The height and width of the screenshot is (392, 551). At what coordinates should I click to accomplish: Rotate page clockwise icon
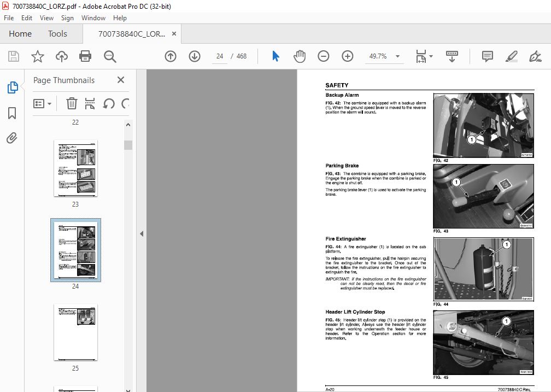[125, 103]
